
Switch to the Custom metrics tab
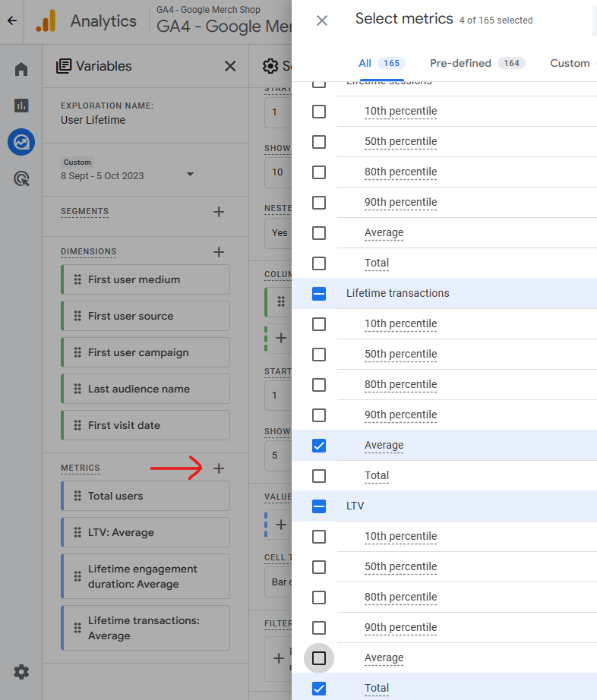(x=570, y=63)
